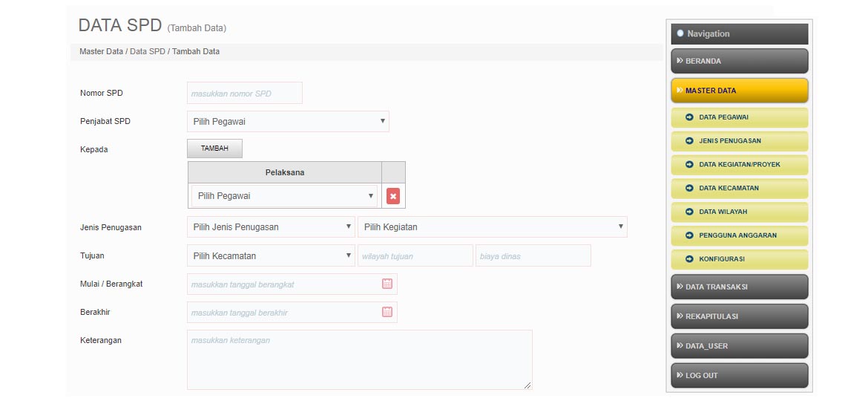Click the red delete row icon in Pelaksana table
868x401 pixels.
tap(393, 196)
